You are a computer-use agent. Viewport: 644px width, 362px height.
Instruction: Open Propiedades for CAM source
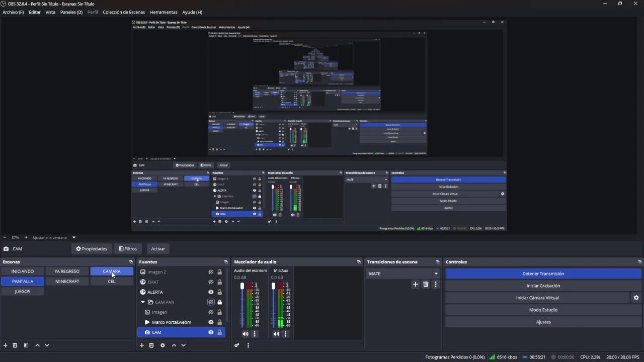pos(91,249)
